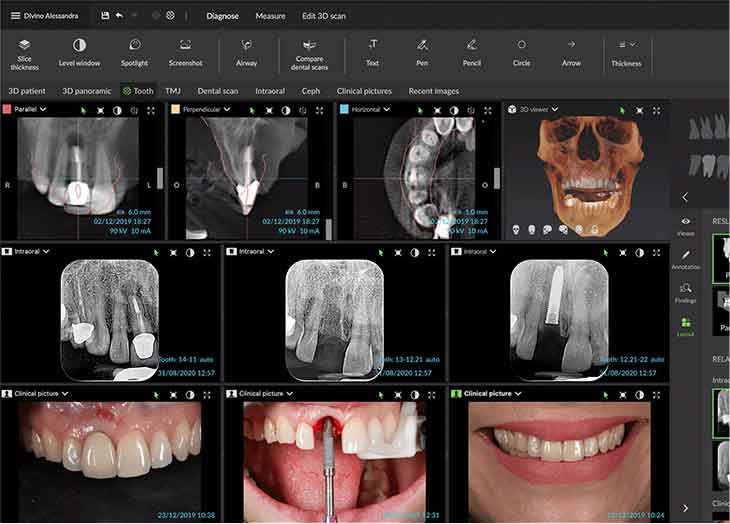Select the Arrow annotation tool
Viewport: 730px width, 524px height.
pyautogui.click(x=571, y=53)
